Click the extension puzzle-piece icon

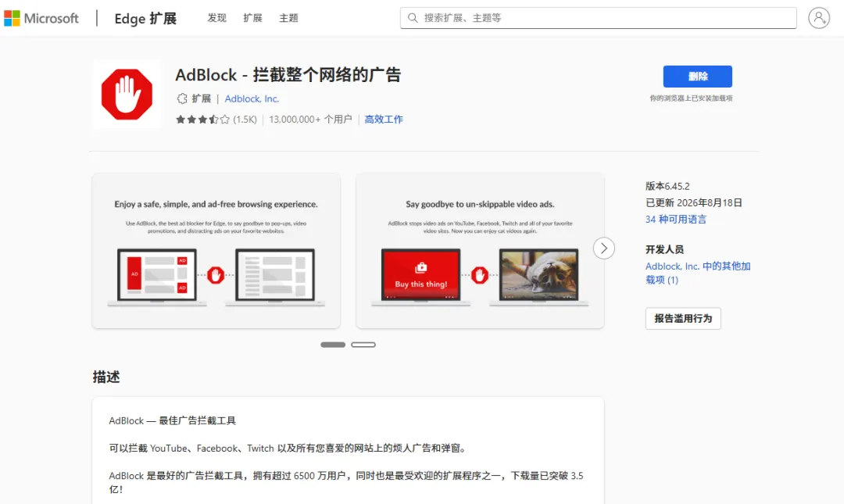point(182,98)
